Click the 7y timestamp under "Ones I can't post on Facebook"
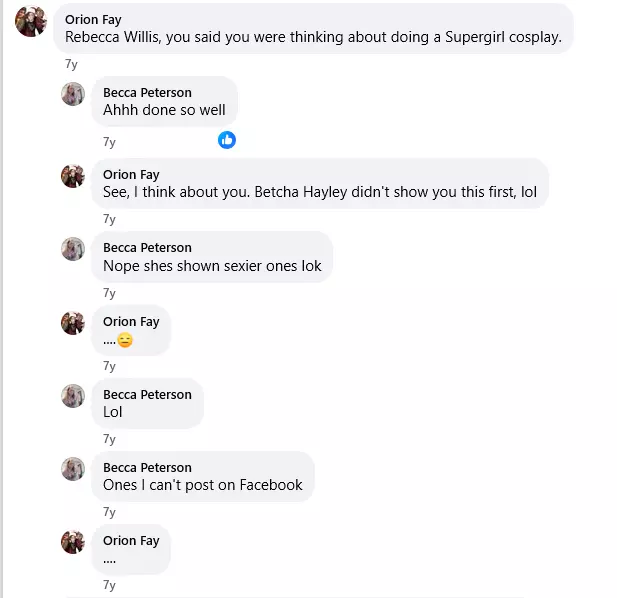 109,512
